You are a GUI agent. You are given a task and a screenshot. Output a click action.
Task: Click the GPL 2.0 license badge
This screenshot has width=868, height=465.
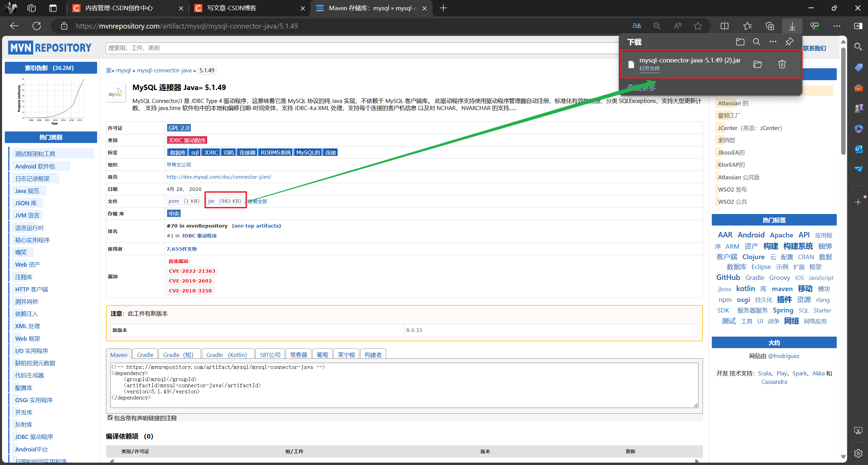click(x=179, y=128)
